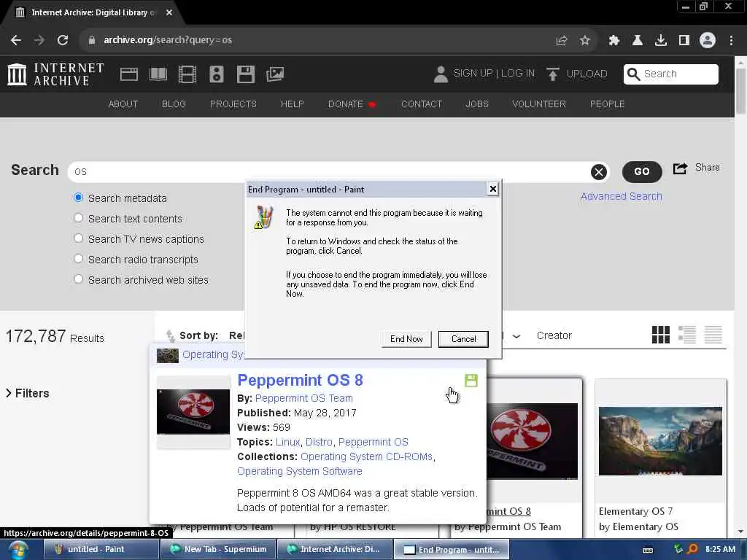Open the Linux topic link
This screenshot has width=747, height=560.
287,442
